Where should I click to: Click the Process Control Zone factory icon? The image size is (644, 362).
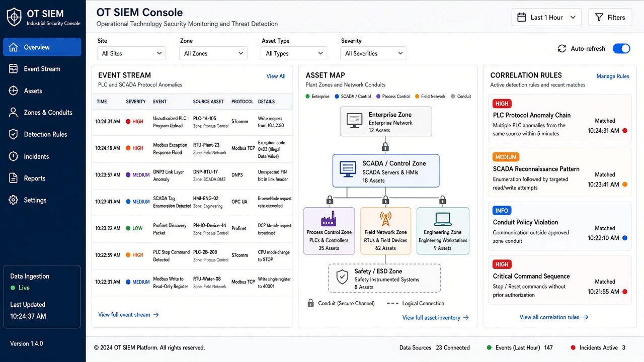tap(329, 219)
